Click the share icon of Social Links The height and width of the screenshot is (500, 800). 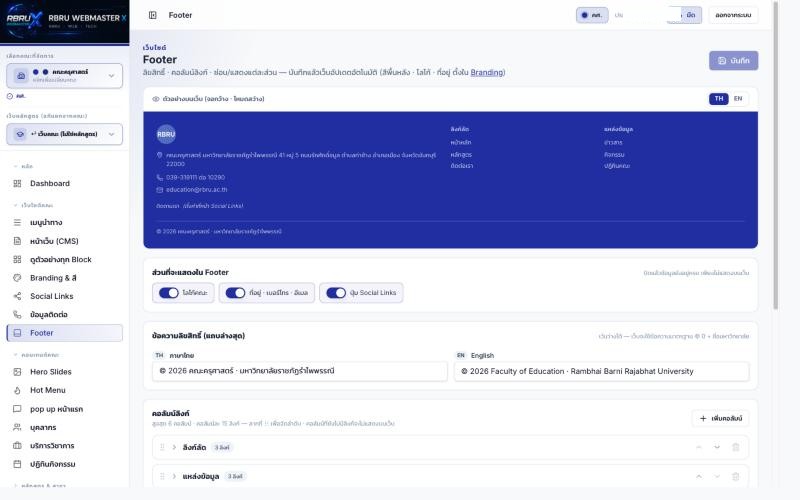tap(17, 296)
